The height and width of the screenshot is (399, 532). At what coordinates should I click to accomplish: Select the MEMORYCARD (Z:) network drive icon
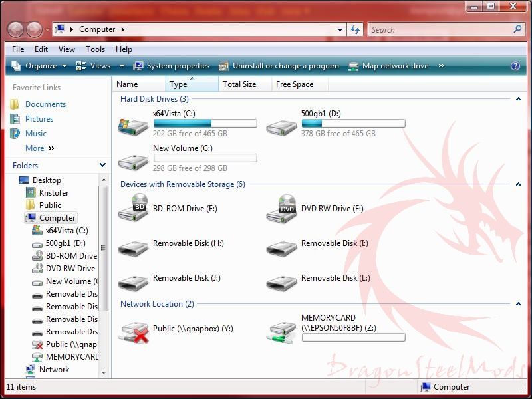[281, 330]
